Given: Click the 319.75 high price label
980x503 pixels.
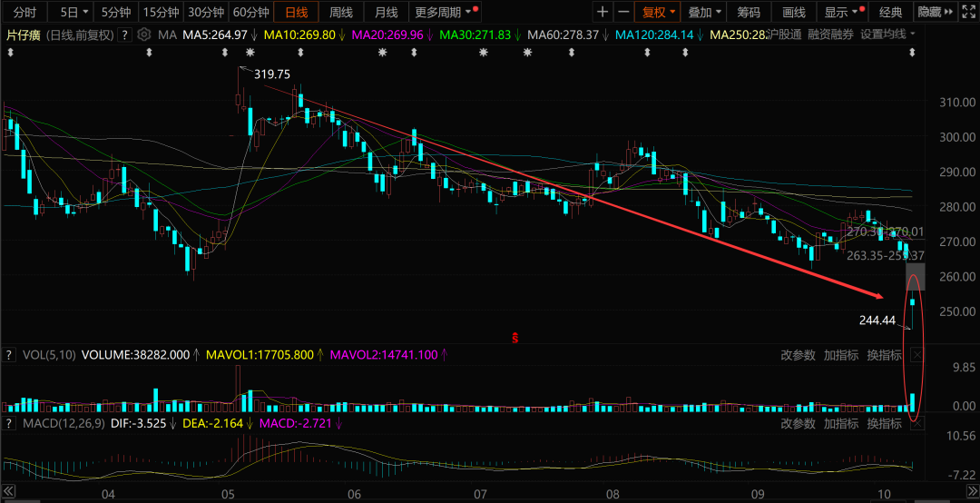Looking at the screenshot, I should 272,74.
